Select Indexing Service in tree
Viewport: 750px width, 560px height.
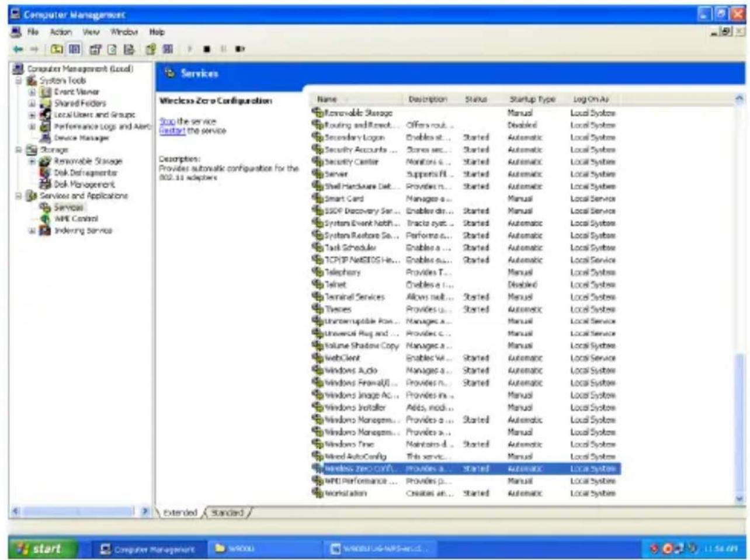pyautogui.click(x=83, y=230)
